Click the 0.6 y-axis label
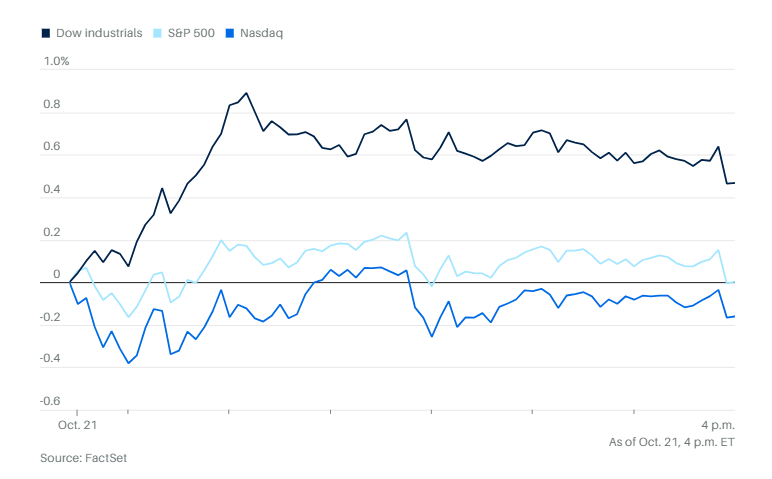The image size is (772, 479). pos(51,148)
